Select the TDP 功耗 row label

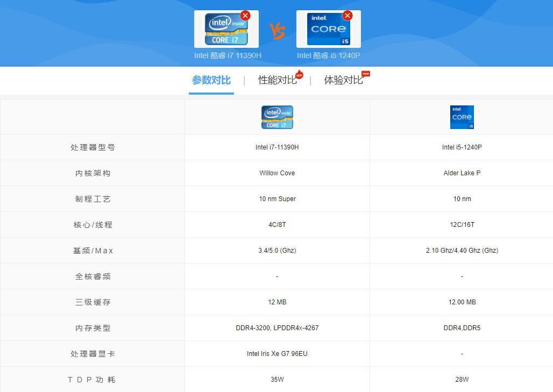tap(93, 380)
